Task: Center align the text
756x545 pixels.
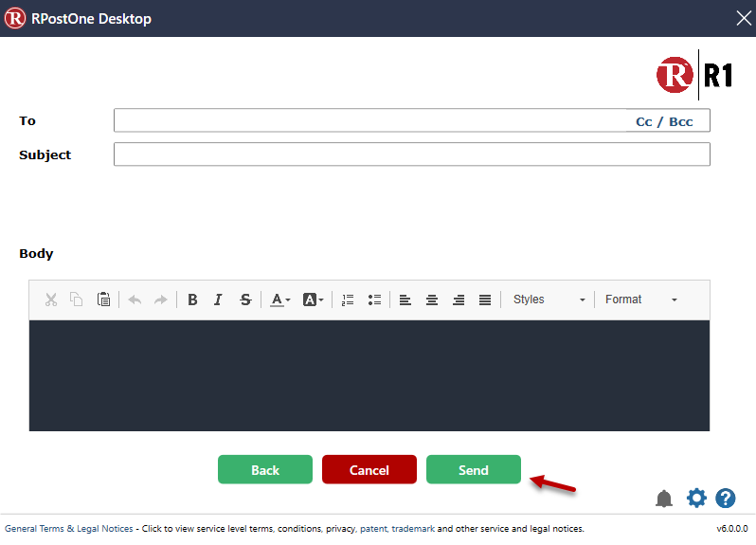Action: (x=431, y=300)
